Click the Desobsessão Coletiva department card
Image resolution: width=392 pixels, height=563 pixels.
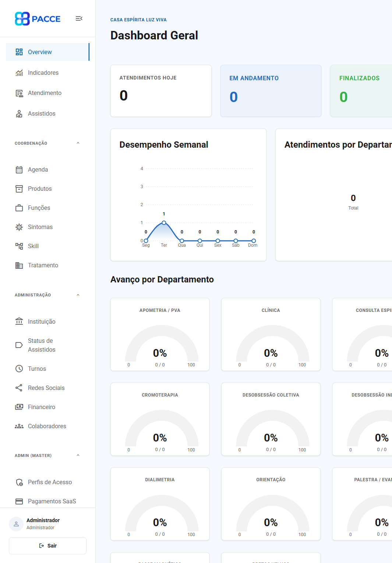271,419
